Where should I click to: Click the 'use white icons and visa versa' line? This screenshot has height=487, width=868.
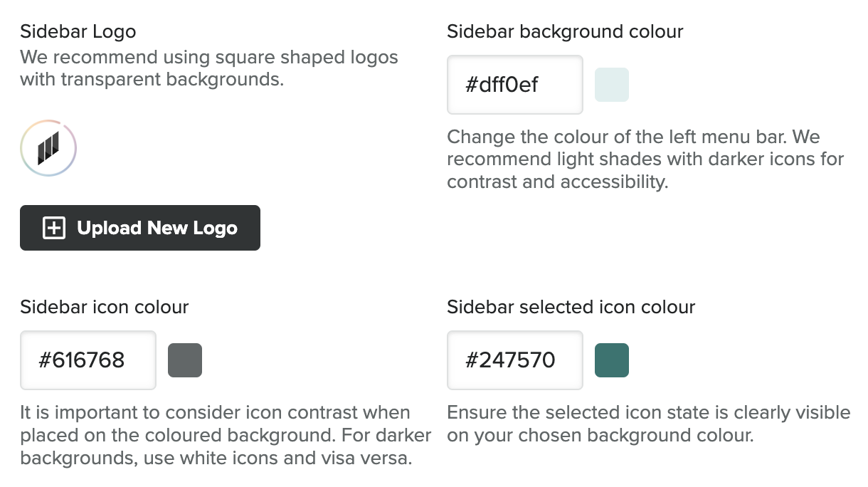click(x=216, y=458)
